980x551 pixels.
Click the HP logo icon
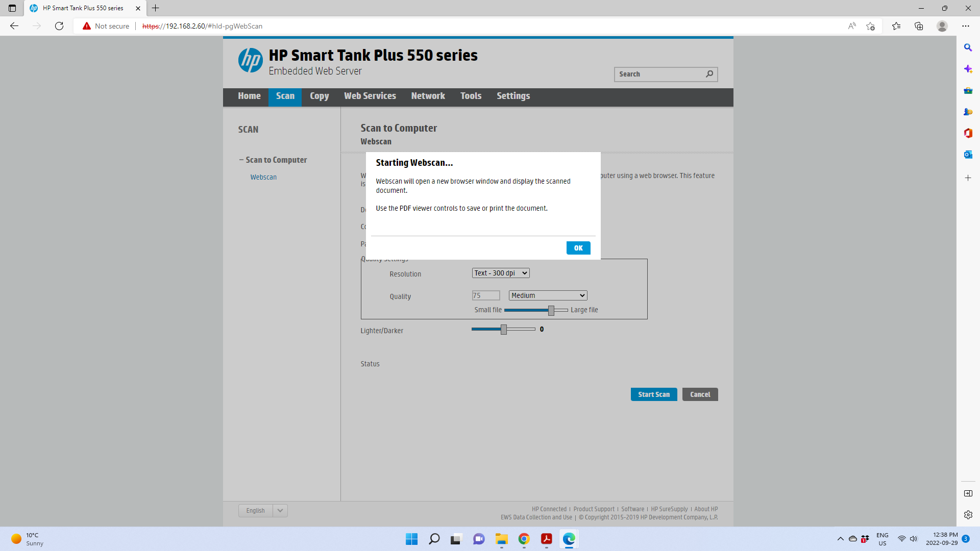point(250,60)
